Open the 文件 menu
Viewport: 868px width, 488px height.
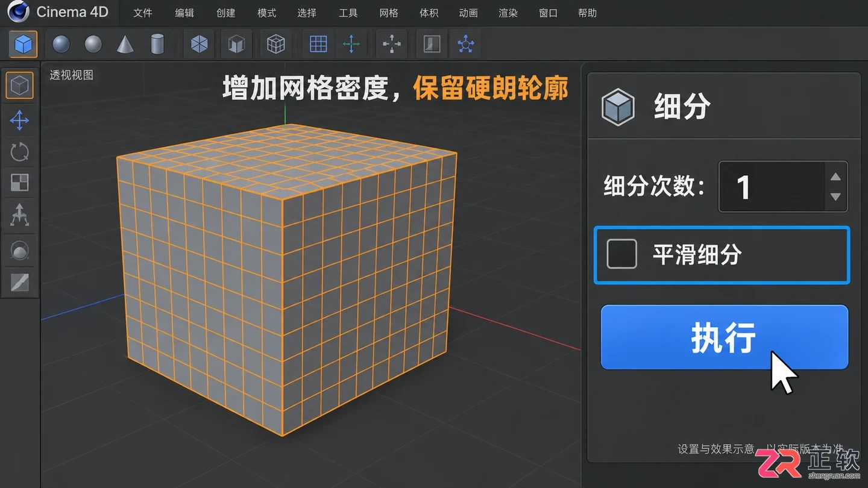click(x=143, y=13)
